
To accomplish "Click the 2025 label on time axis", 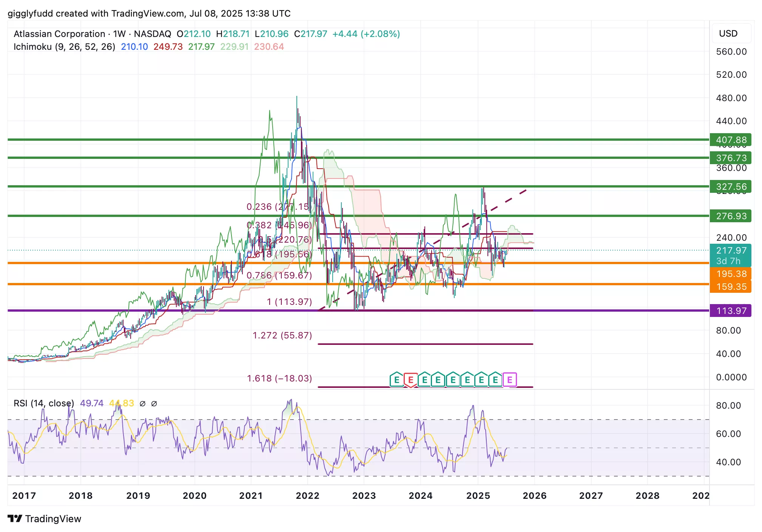I will coord(478,496).
